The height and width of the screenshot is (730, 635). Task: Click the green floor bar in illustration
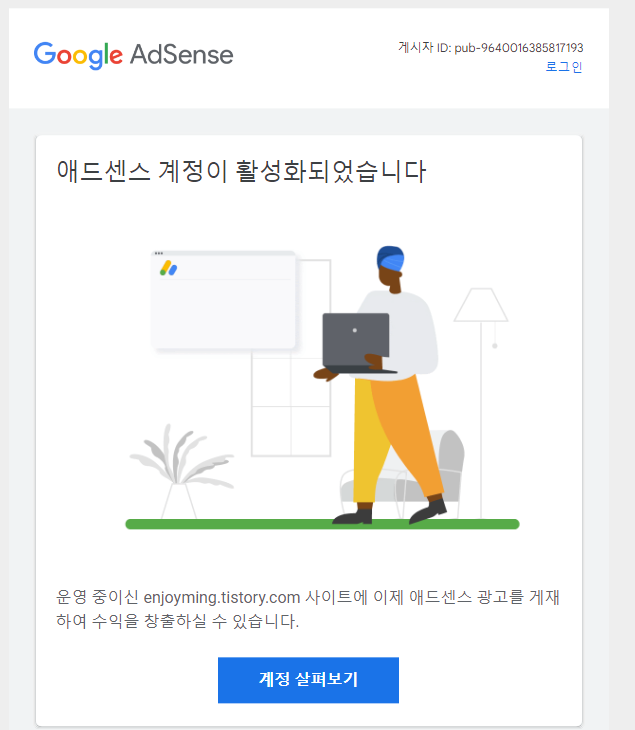pos(322,524)
